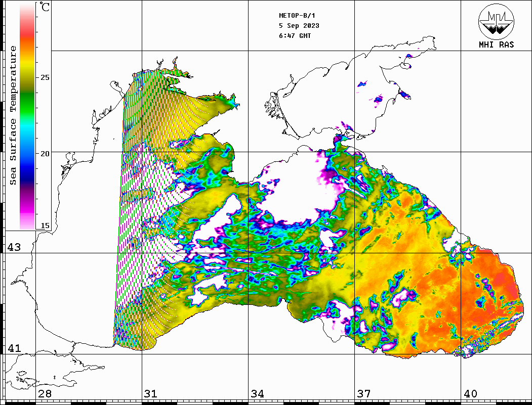Click the 25 value on temperature scale
The width and height of the screenshot is (532, 405).
[x=45, y=77]
